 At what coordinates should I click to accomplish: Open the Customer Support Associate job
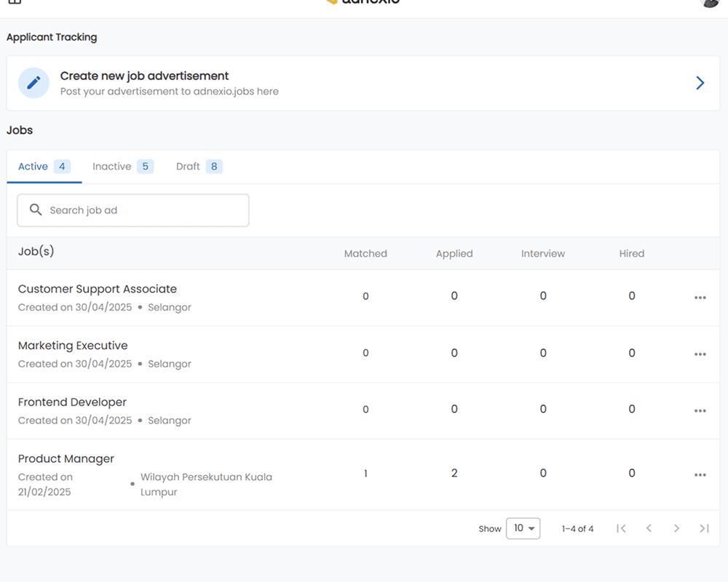97,289
